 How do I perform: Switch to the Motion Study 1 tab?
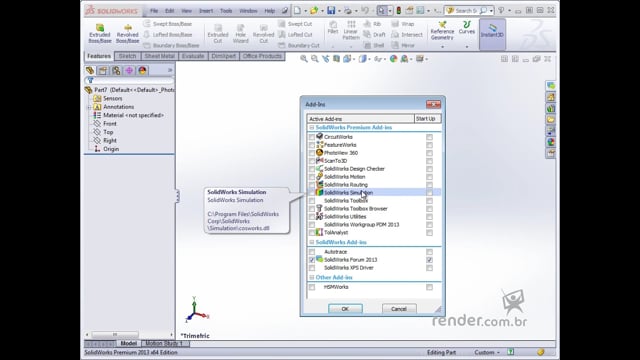[164, 343]
